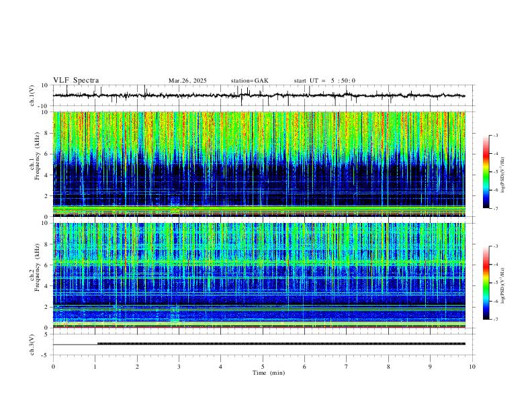This screenshot has width=532, height=411.
Task: Click the ch.1 spectrogram color bar
Action: tap(486, 172)
